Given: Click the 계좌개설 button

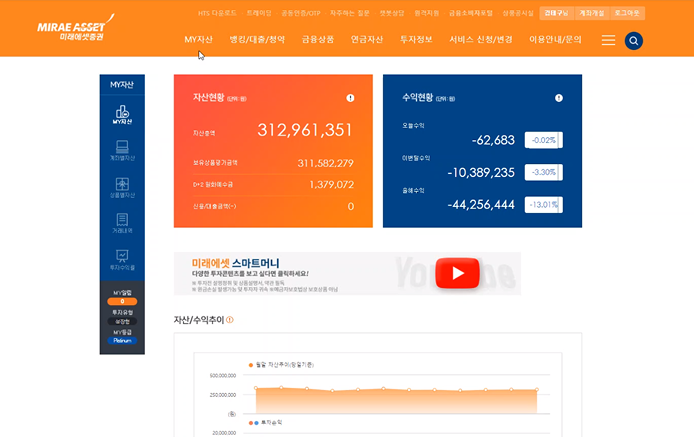Looking at the screenshot, I should [x=592, y=13].
